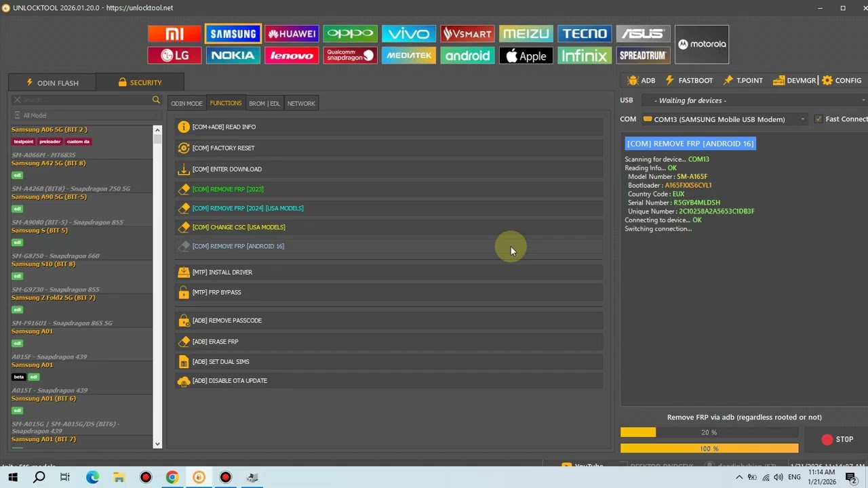Screen dimensions: 868x488
Task: Click [ADB] ERASE FRP
Action: [389, 342]
